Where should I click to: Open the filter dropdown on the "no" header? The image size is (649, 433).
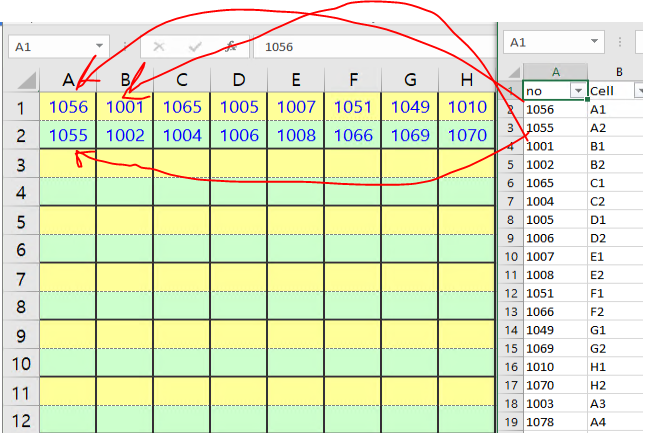tap(578, 90)
